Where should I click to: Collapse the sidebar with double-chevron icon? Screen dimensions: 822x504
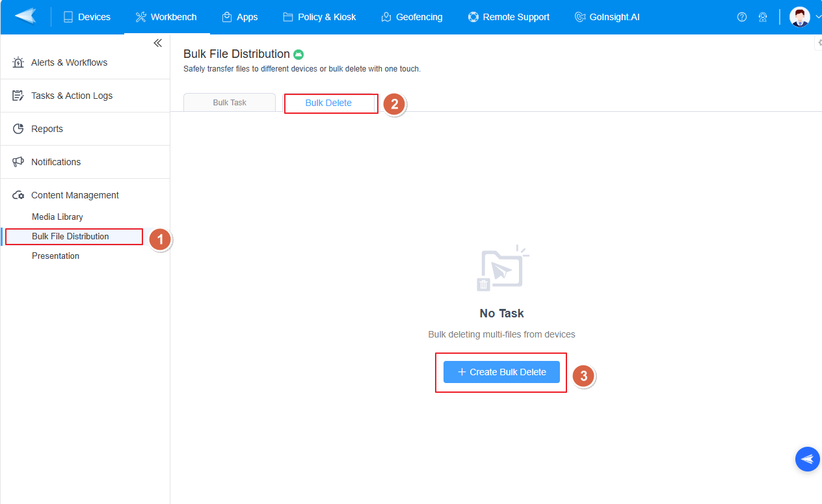point(157,43)
